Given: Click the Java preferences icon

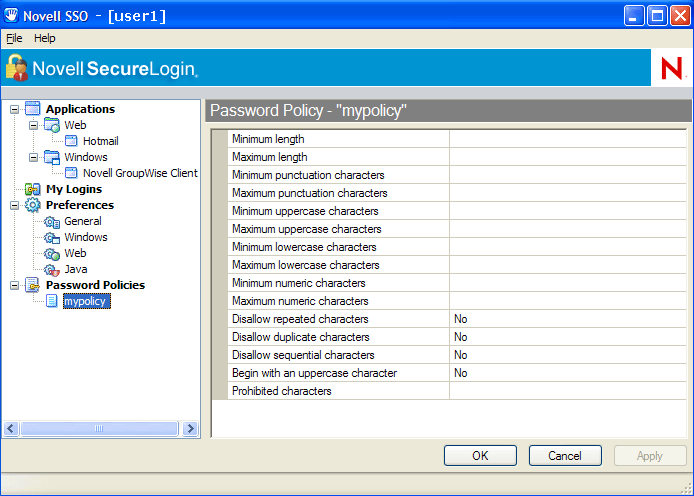Looking at the screenshot, I should tap(52, 269).
